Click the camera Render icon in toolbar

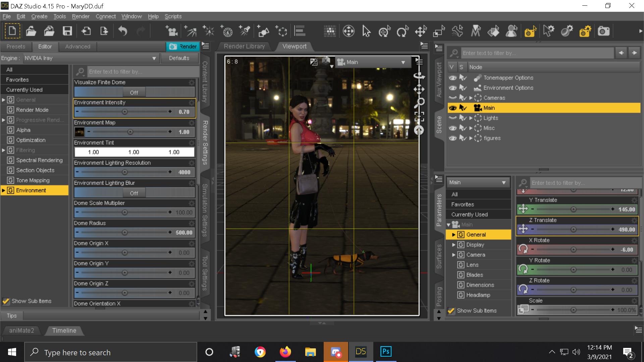tap(603, 32)
